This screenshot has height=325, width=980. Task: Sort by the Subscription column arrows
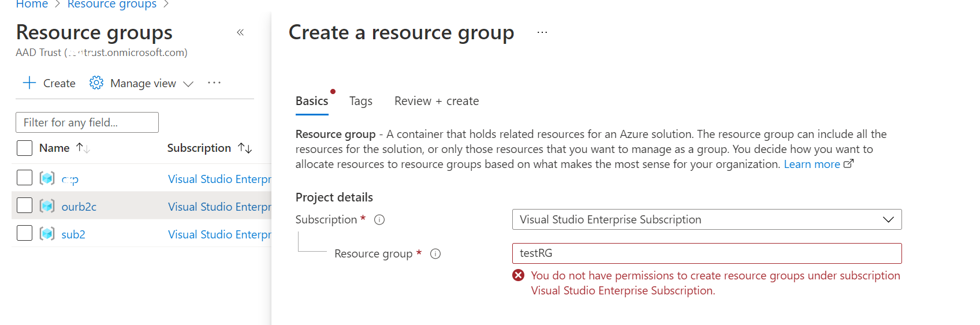[245, 148]
